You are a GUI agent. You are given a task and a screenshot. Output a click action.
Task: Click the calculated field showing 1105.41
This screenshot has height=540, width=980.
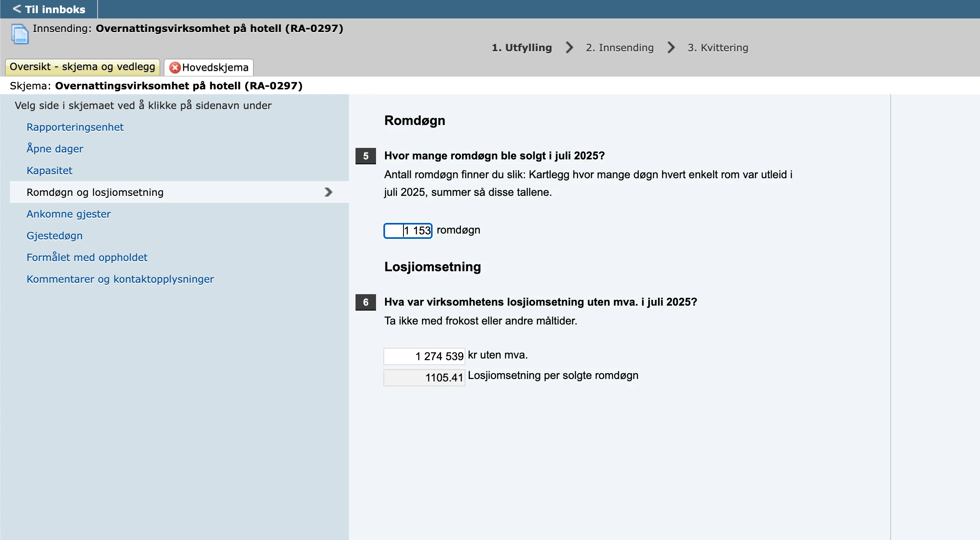(x=424, y=377)
